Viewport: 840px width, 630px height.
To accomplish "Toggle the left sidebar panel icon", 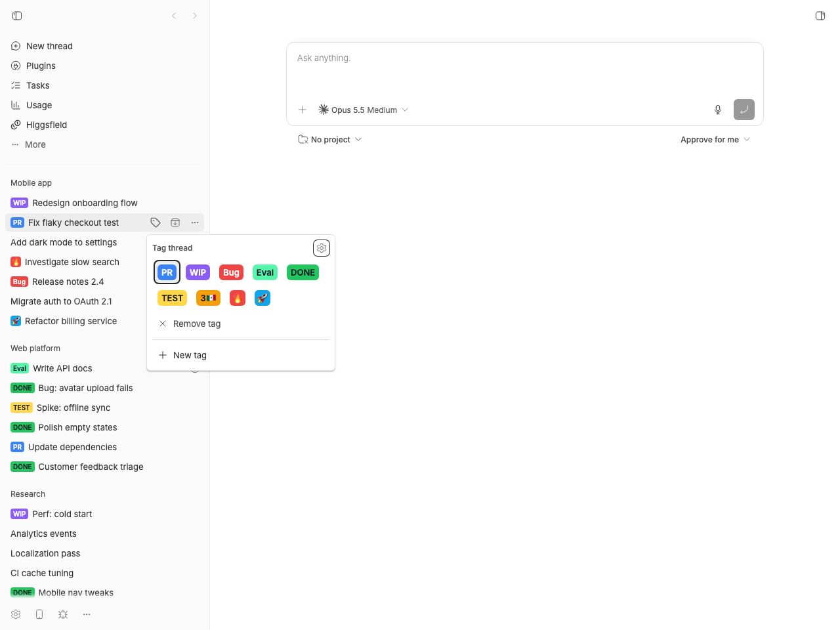I will (x=17, y=16).
